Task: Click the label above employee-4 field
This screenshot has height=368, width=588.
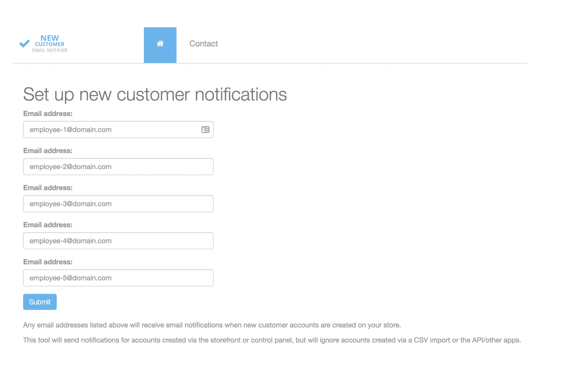Action: (x=48, y=225)
